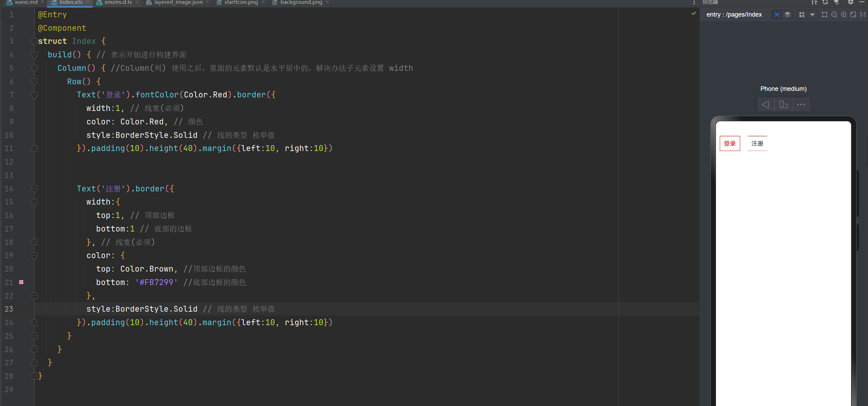
Task: Collapse the struct Index fold marker on line 3
Action: pyautogui.click(x=34, y=41)
